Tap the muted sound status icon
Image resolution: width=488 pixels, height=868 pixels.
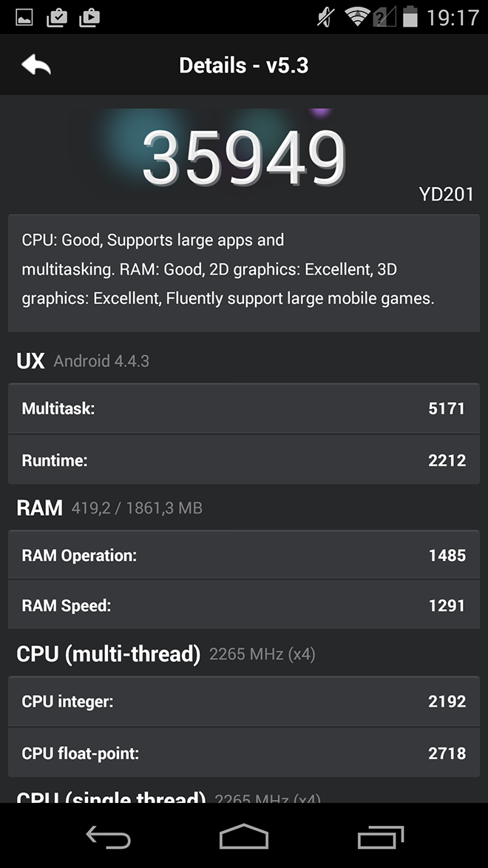click(326, 17)
